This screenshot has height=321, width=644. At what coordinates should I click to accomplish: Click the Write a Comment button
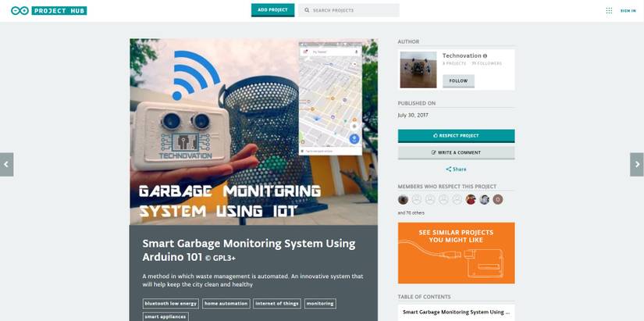coord(456,152)
